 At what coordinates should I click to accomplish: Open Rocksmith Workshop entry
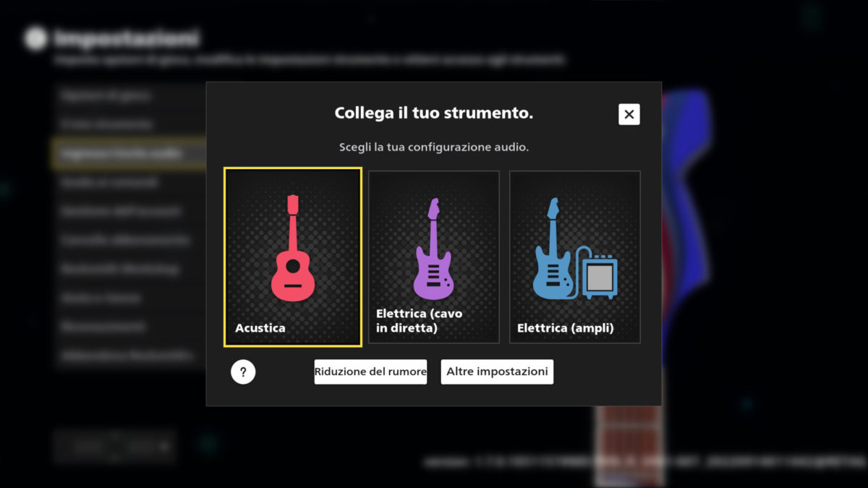click(x=130, y=269)
